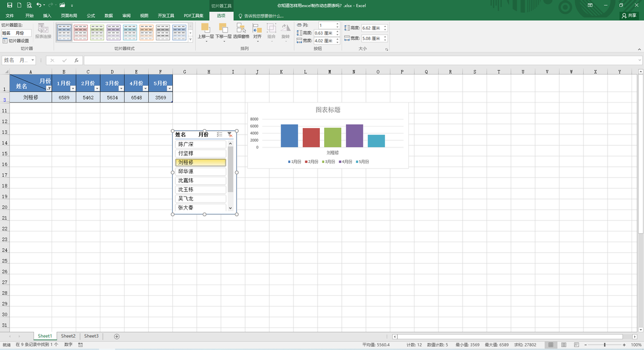The height and width of the screenshot is (350, 644).
Task: Open filter dropdown for 4月份 column
Action: pyautogui.click(x=145, y=88)
